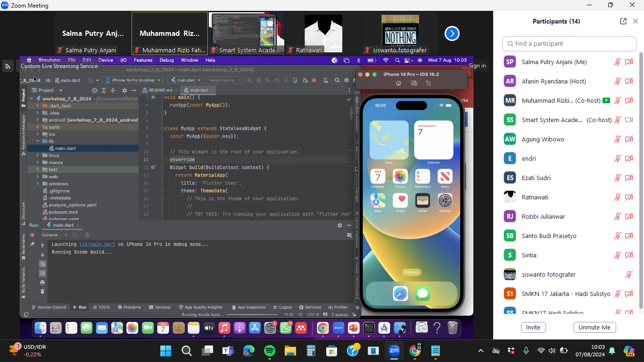Screen dimensions: 644x362
Task: Click the Unmute Me button
Action: pos(594,328)
